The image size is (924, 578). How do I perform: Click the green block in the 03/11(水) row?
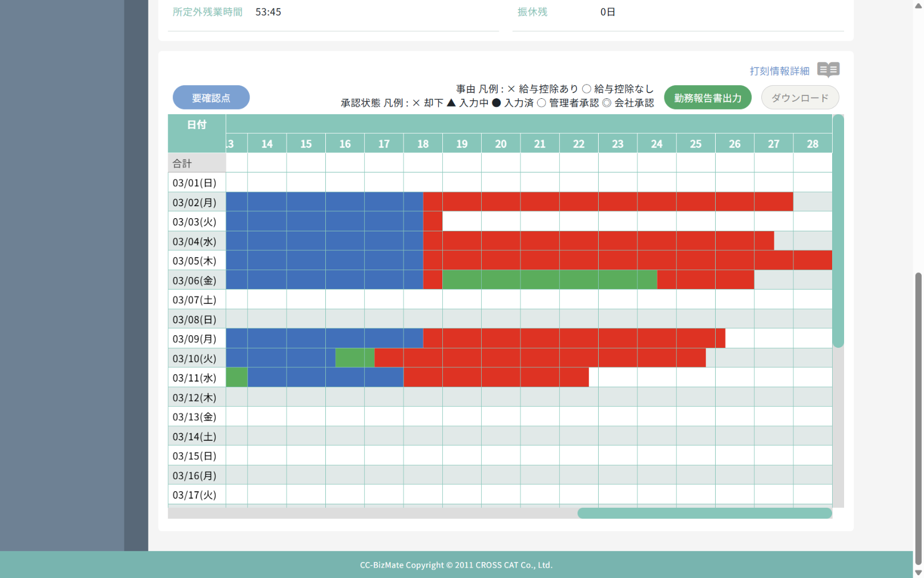click(x=237, y=378)
